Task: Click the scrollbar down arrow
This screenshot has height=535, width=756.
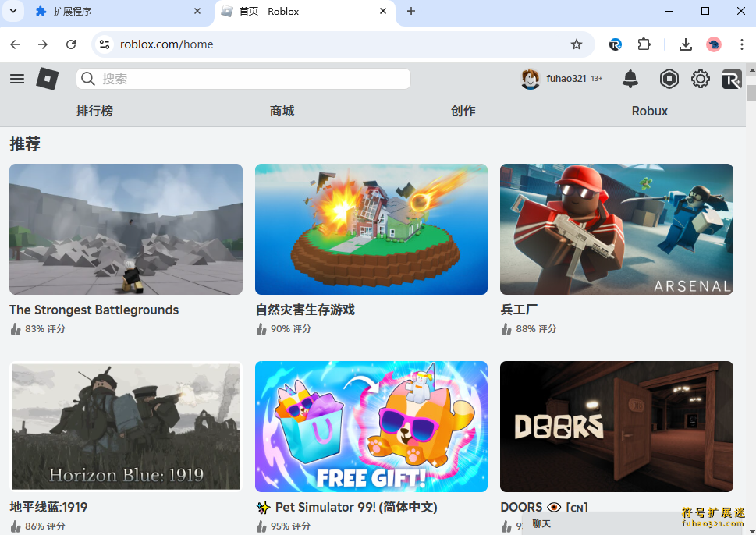Action: [751, 530]
